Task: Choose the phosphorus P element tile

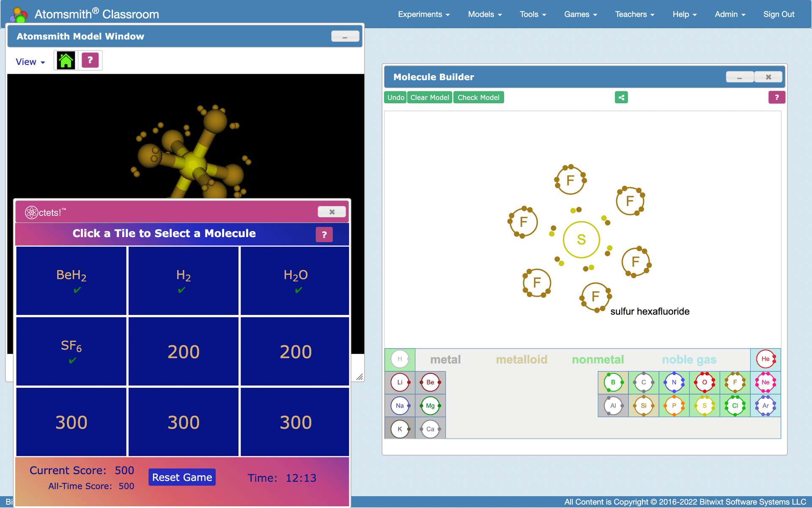Action: pos(674,406)
